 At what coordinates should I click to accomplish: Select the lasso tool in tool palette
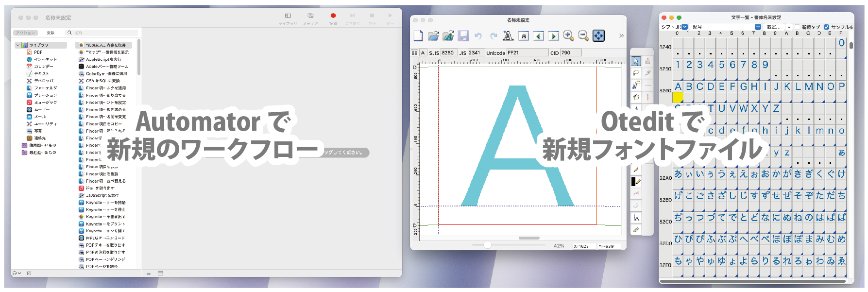636,73
